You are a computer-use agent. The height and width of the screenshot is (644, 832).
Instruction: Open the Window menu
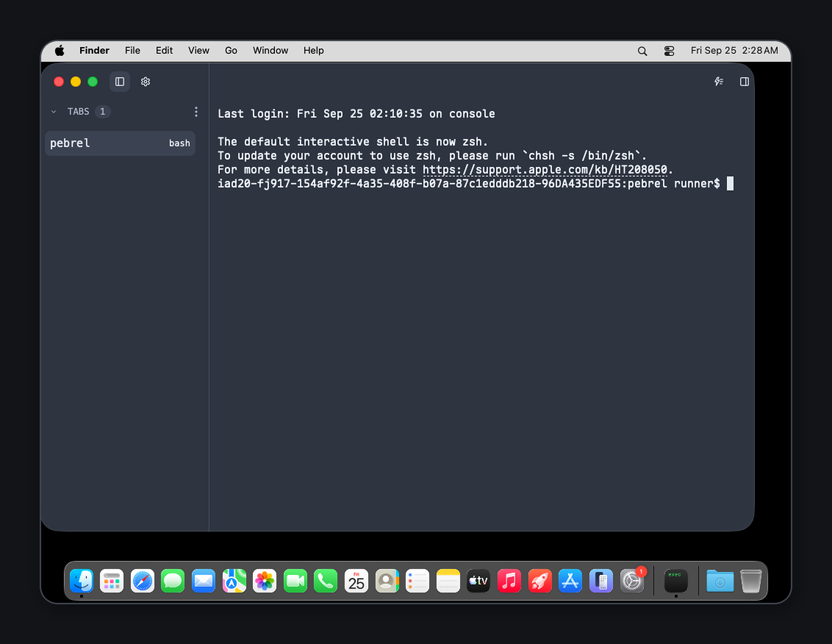point(270,50)
